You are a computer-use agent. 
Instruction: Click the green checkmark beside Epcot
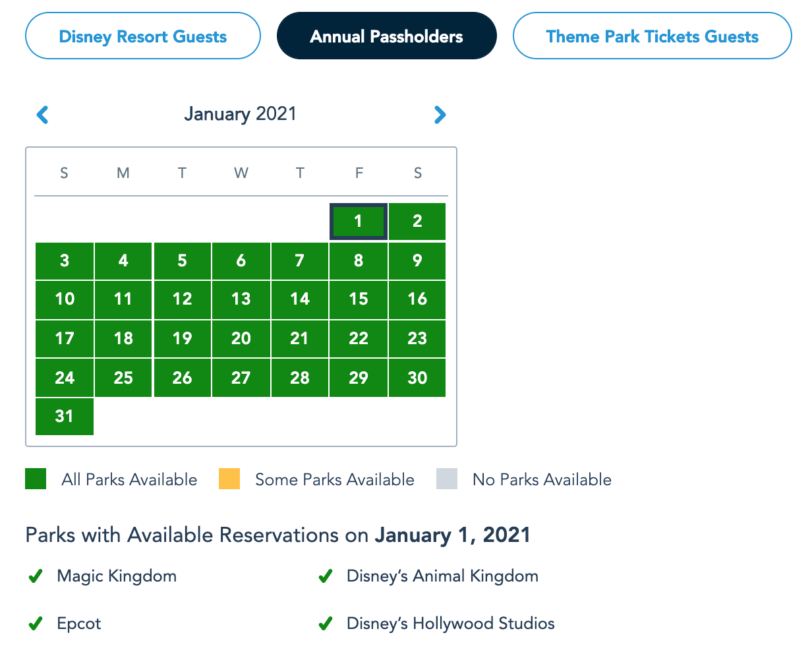click(35, 624)
